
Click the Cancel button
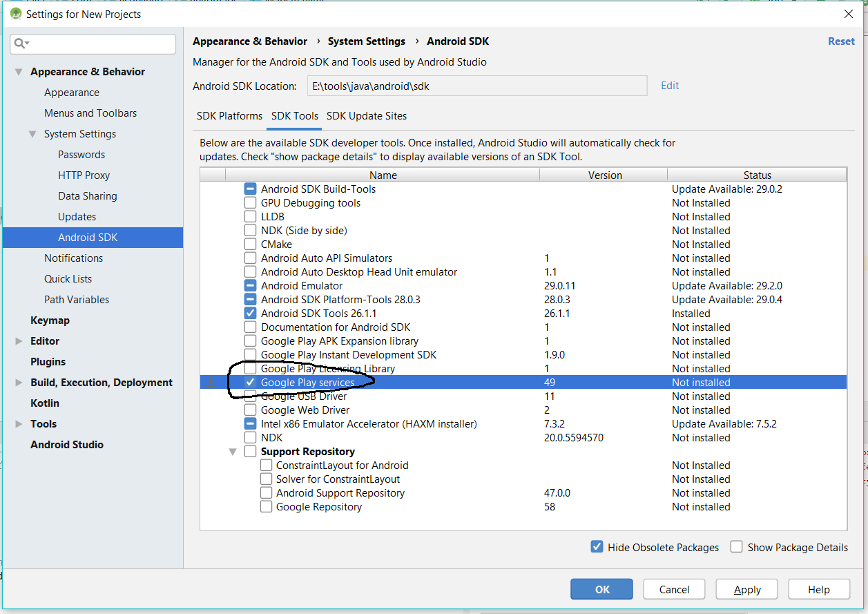pyautogui.click(x=674, y=589)
